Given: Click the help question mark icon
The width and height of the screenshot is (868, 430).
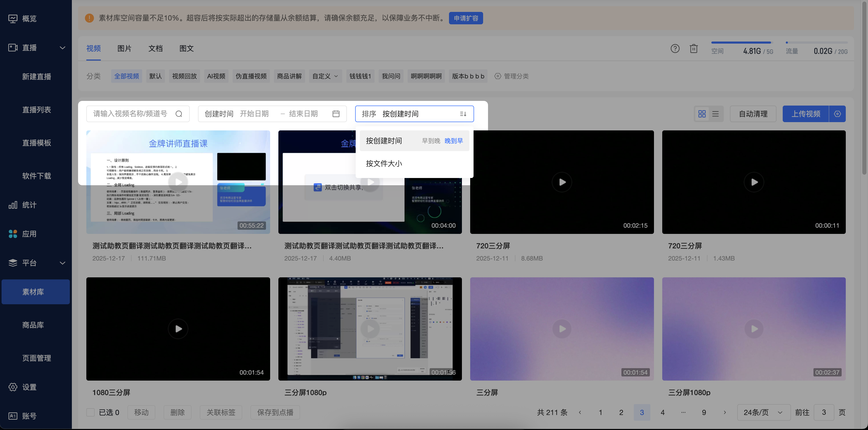Looking at the screenshot, I should [675, 49].
